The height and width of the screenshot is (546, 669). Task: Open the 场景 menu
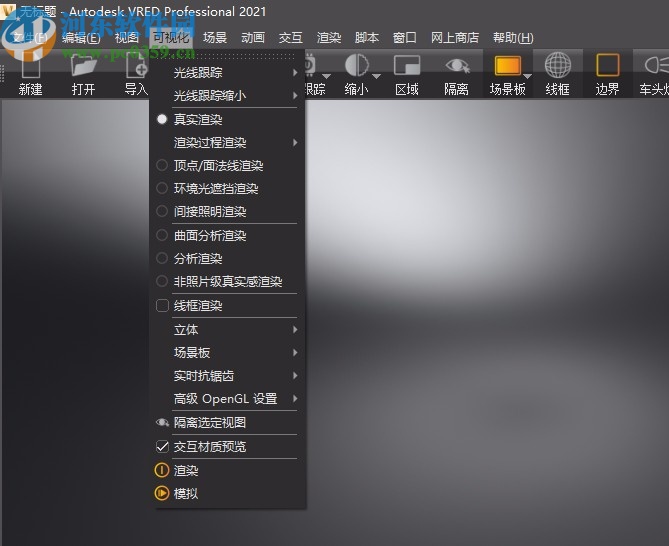pos(215,38)
